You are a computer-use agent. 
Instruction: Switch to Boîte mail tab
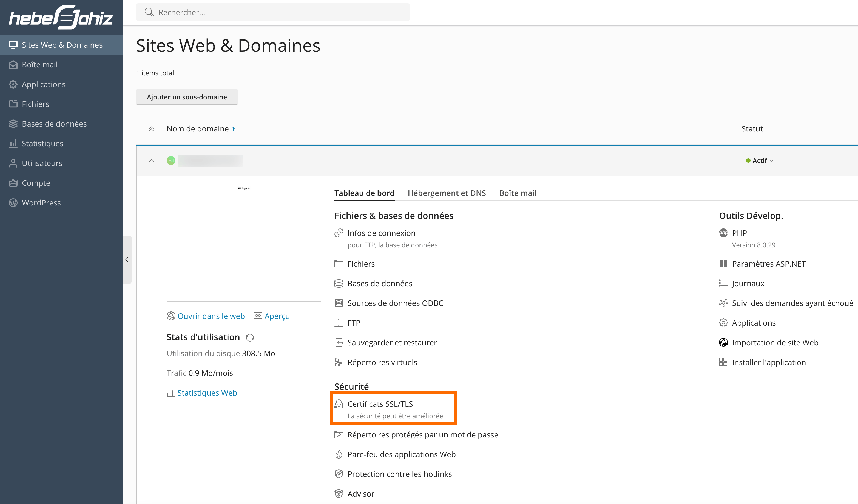coord(518,193)
